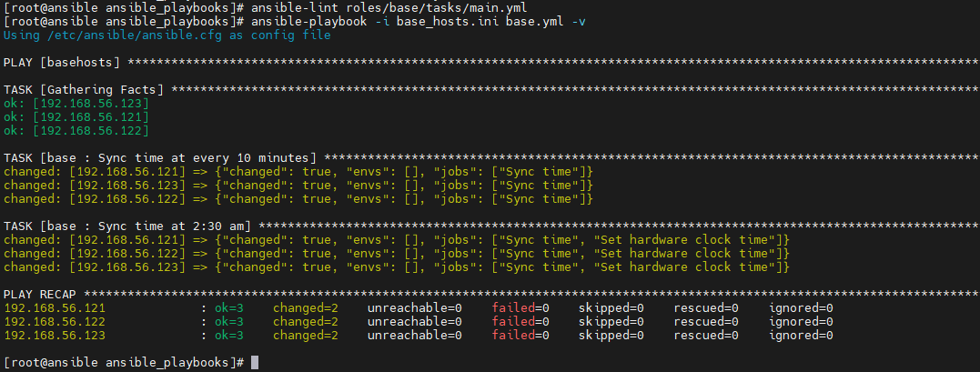Click ok=3 value in the 192.168.56.122 recap row
Image resolution: width=980 pixels, height=372 pixels.
pos(228,321)
